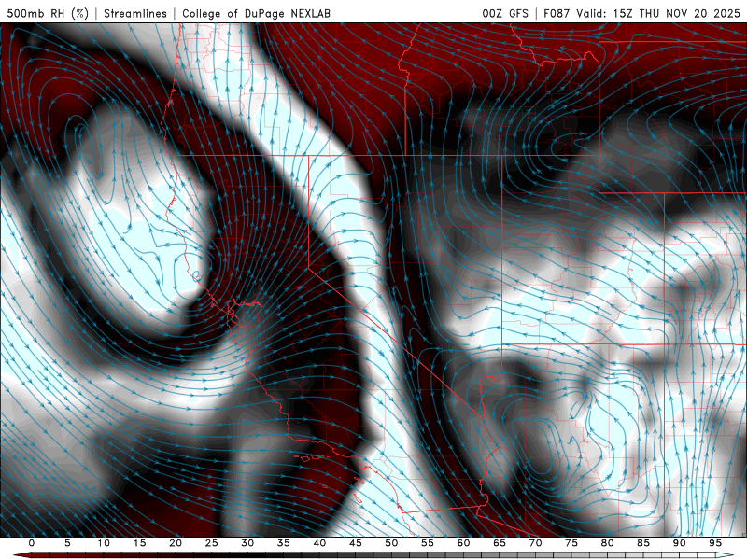747x560 pixels.
Task: Select the 20 label on the color scale
Action: pos(176,543)
